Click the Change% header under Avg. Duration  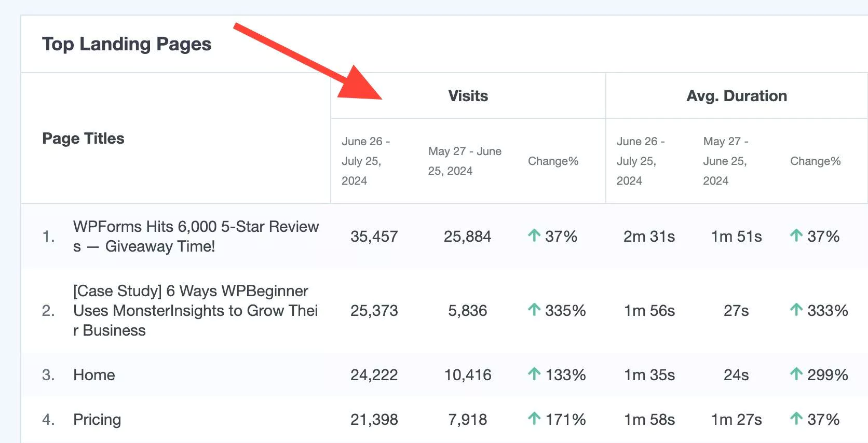[815, 161]
